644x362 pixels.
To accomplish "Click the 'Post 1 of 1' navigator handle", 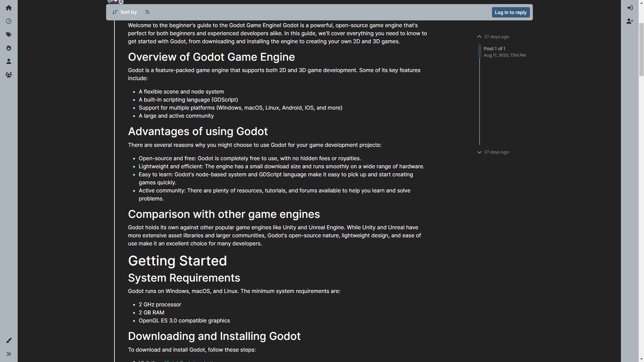I will (x=480, y=51).
